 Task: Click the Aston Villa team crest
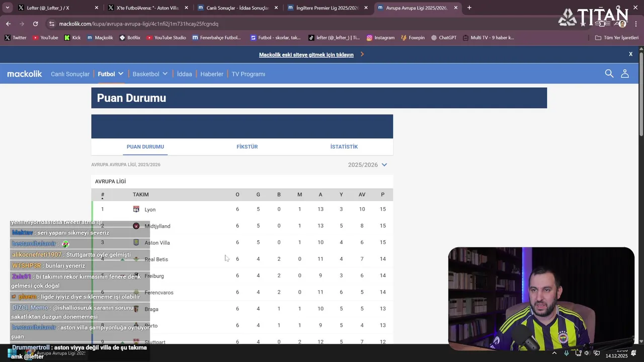click(x=136, y=242)
